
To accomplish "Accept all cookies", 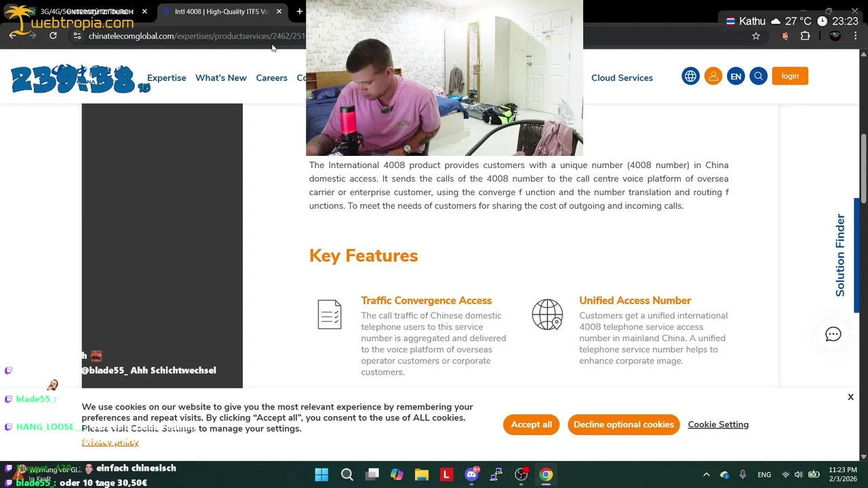I will tap(532, 424).
